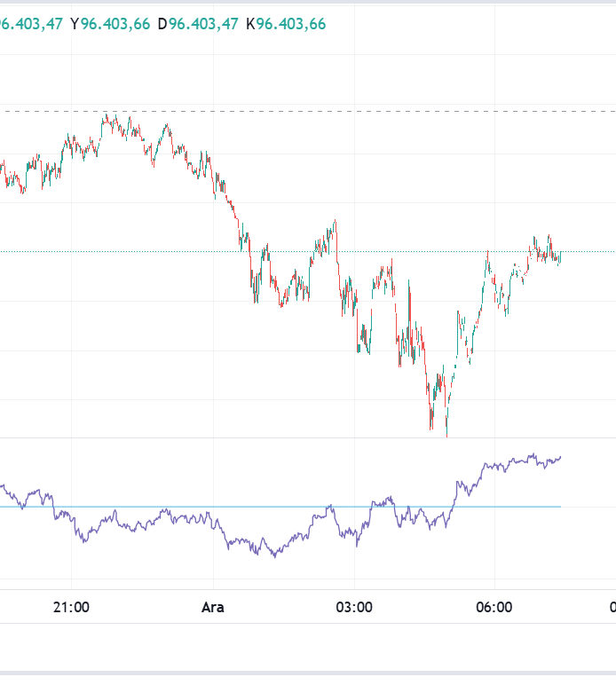Click the Ara date label on the time axis
This screenshot has width=616, height=685.
tap(213, 608)
